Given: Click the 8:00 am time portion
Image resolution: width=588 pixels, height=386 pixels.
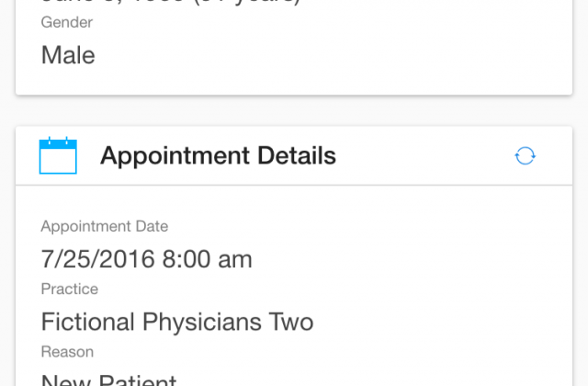Looking at the screenshot, I should [207, 259].
